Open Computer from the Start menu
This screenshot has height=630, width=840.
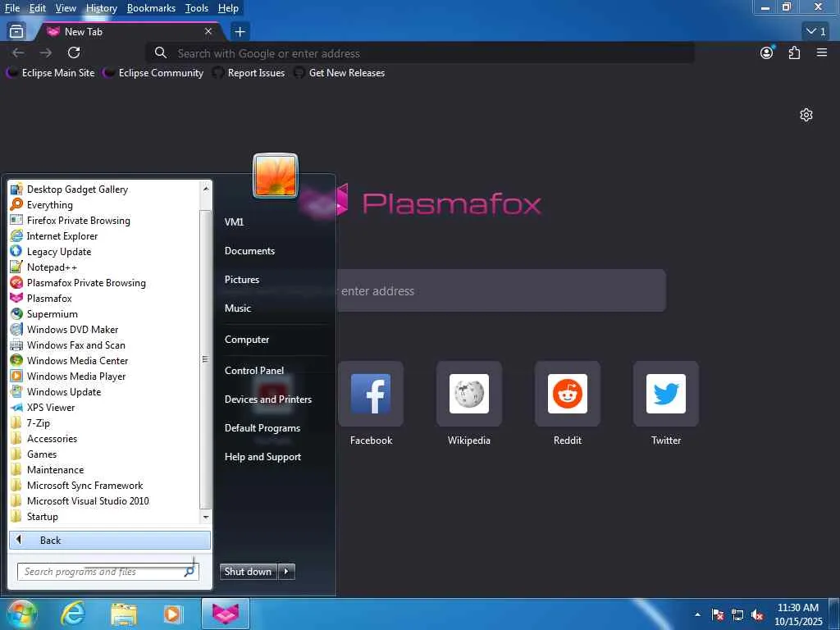(x=247, y=339)
